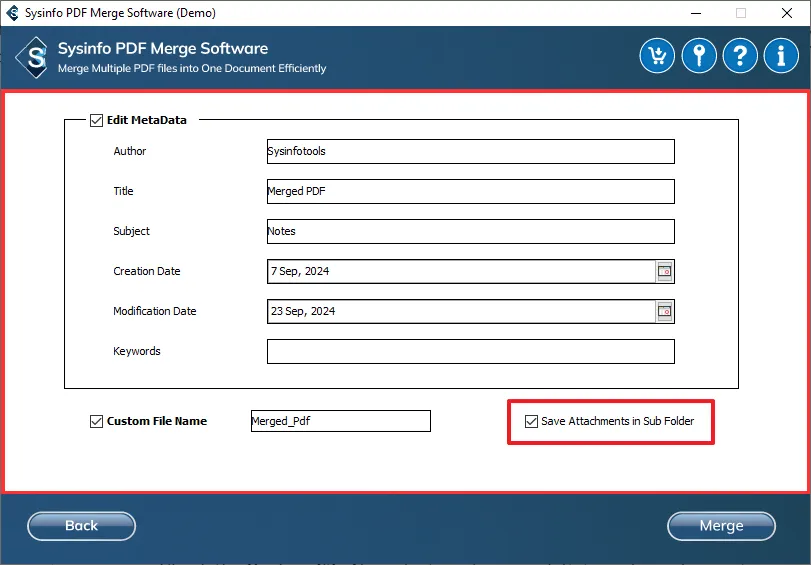Click the Merge button

(722, 526)
